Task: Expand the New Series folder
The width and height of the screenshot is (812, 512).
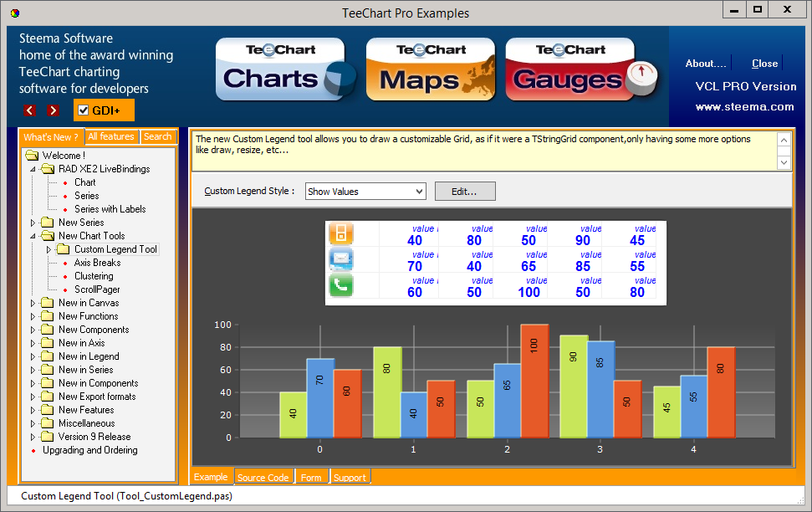Action: click(x=33, y=223)
